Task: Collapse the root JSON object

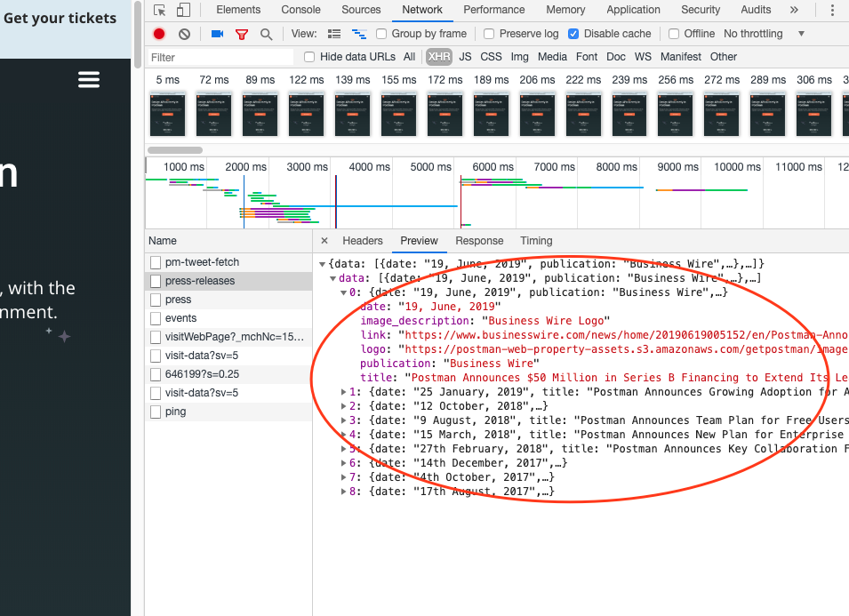Action: click(322, 264)
